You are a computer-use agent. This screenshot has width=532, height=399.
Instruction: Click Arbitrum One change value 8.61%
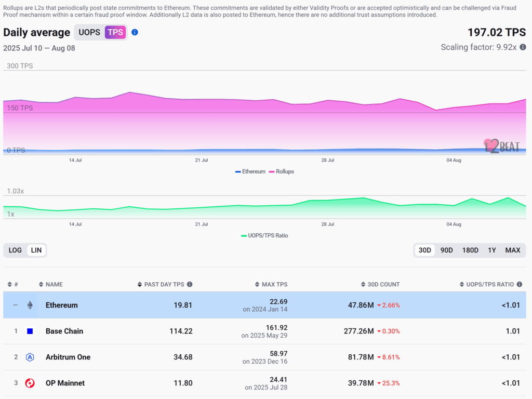point(389,357)
